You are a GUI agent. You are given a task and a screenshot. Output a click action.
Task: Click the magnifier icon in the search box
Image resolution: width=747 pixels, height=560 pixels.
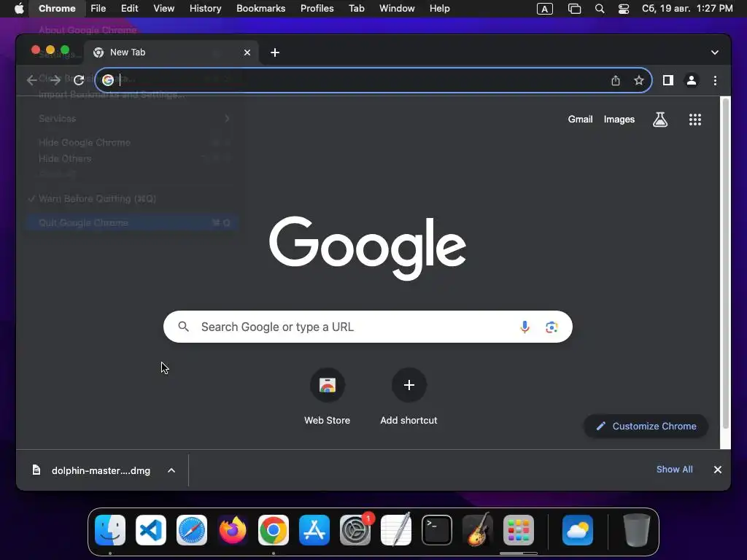pos(183,327)
